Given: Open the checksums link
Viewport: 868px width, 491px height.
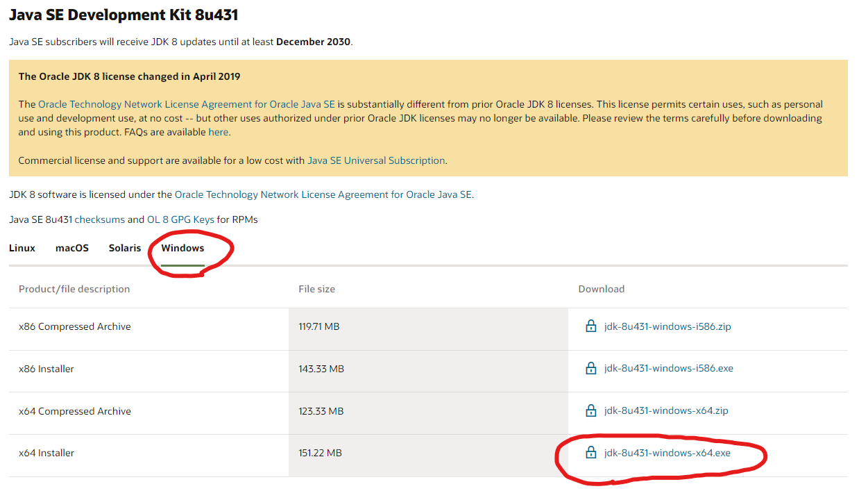Looking at the screenshot, I should 100,219.
